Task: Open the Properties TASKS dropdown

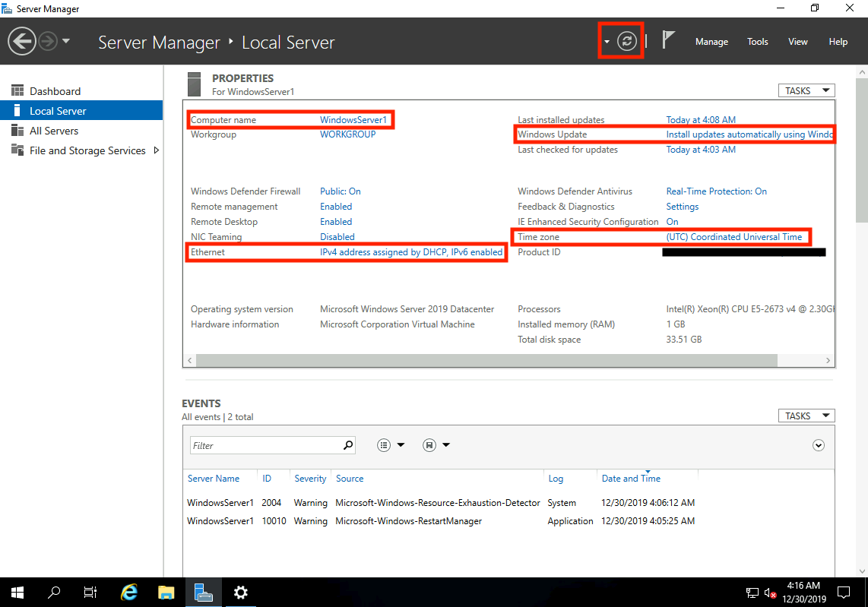Action: 806,90
